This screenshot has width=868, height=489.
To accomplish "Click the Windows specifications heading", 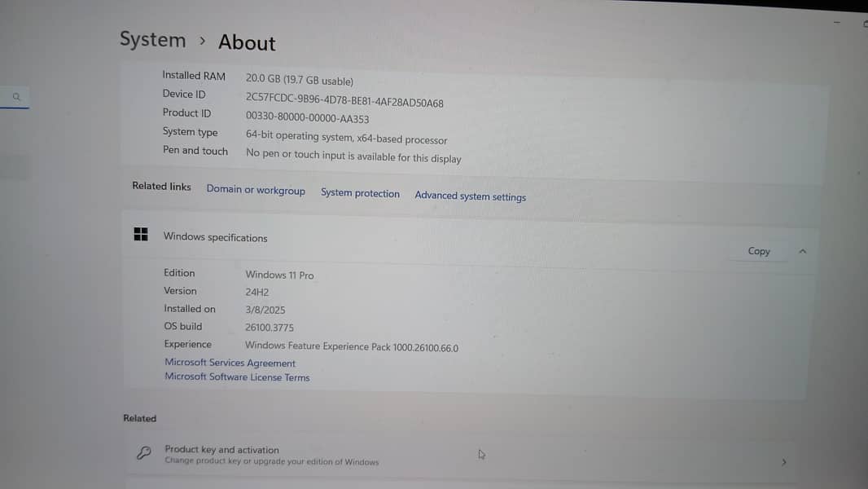I will tap(215, 237).
